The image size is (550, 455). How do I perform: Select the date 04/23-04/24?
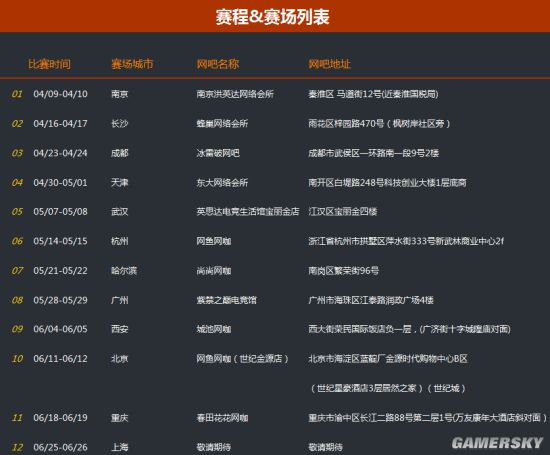(x=60, y=153)
